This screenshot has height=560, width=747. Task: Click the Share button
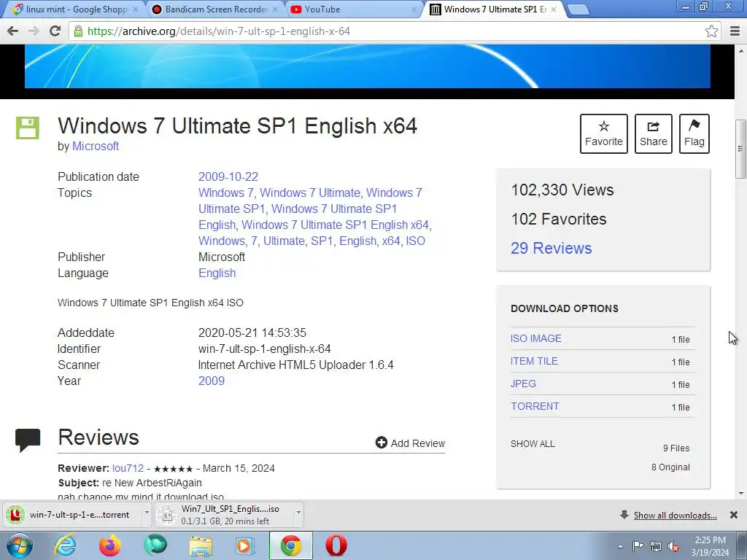pos(653,134)
